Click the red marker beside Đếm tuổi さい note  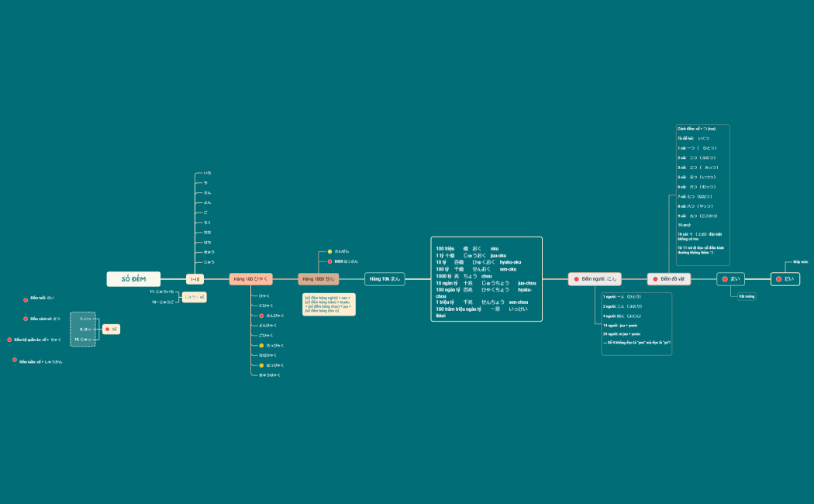pyautogui.click(x=26, y=300)
